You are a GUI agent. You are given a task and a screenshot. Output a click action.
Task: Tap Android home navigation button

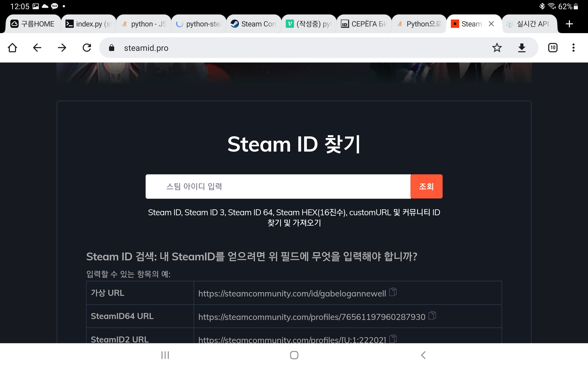click(294, 355)
